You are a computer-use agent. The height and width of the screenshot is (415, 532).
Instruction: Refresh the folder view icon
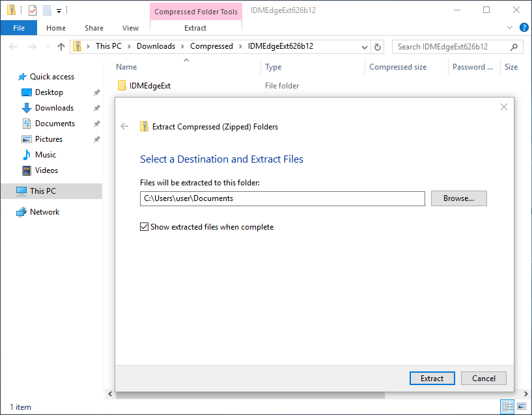[378, 46]
